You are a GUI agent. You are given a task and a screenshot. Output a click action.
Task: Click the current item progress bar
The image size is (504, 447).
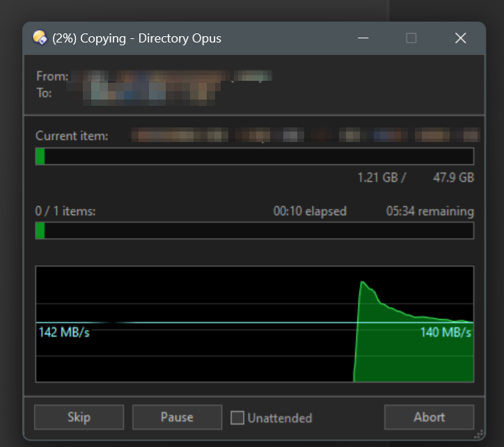coord(255,156)
